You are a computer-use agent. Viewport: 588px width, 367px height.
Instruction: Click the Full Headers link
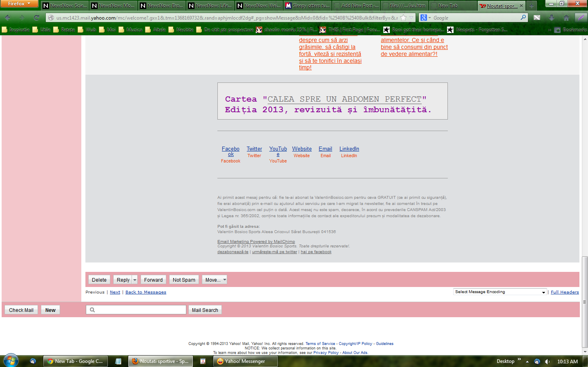(x=564, y=292)
